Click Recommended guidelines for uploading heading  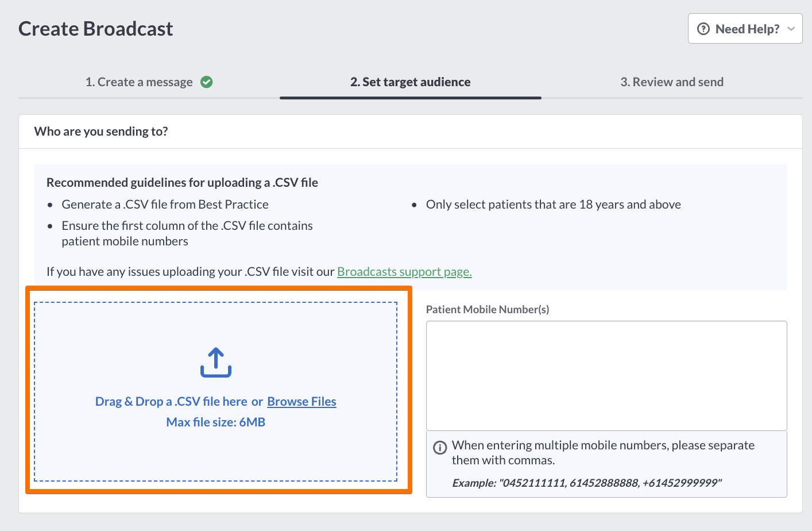[x=182, y=183]
